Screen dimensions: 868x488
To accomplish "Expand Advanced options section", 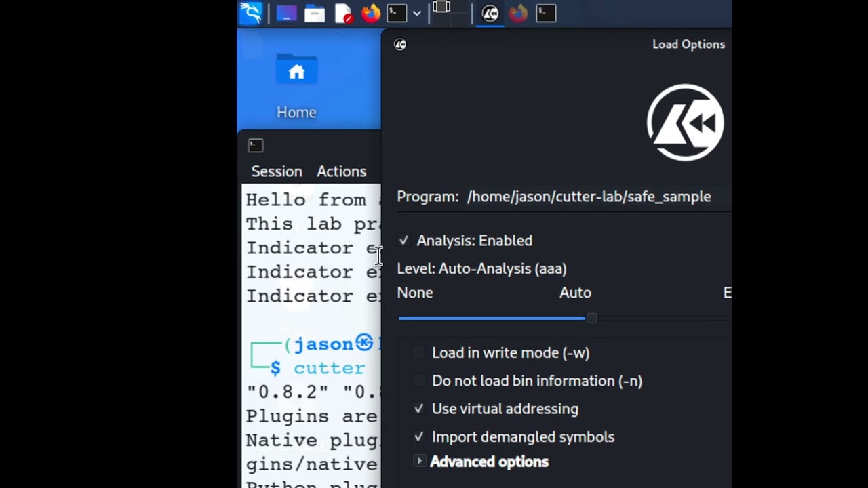I will point(419,462).
